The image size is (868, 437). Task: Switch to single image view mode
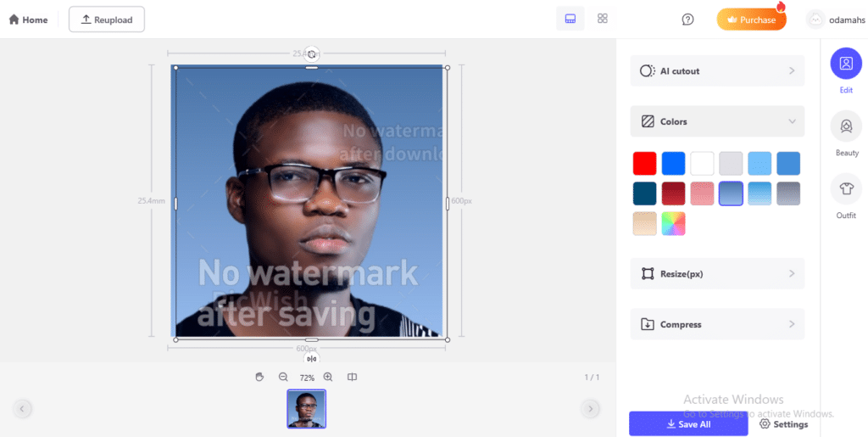tap(570, 19)
